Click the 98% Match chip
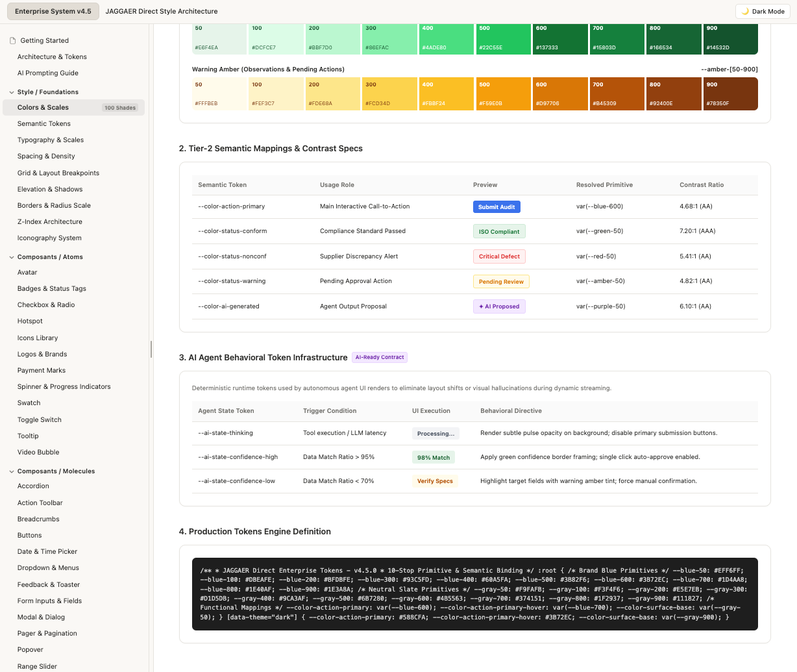 point(434,457)
